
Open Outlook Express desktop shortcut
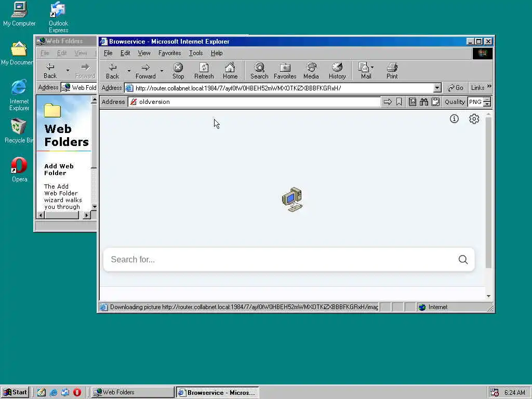58,17
